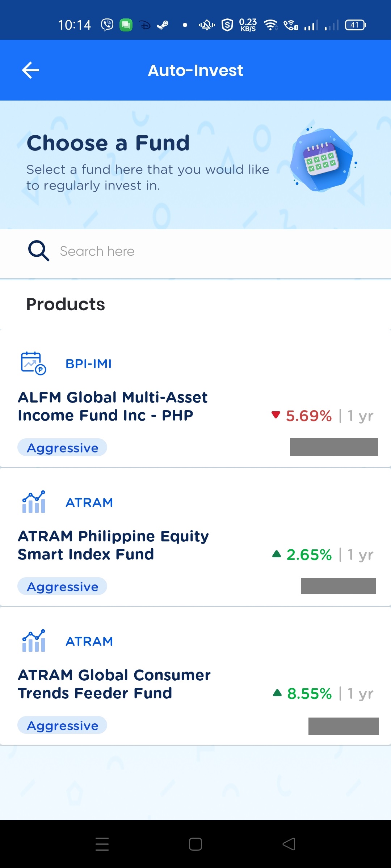Tap the back arrow in Auto-Invest header

[31, 70]
